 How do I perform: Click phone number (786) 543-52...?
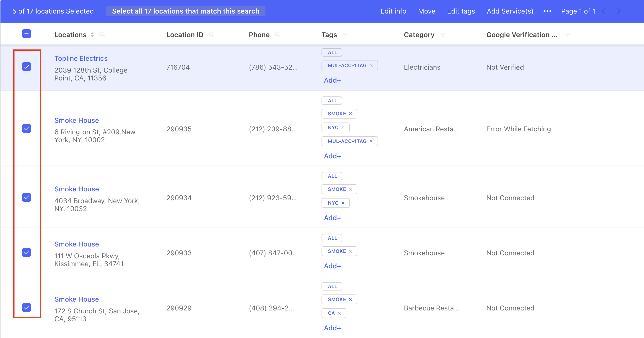(273, 67)
